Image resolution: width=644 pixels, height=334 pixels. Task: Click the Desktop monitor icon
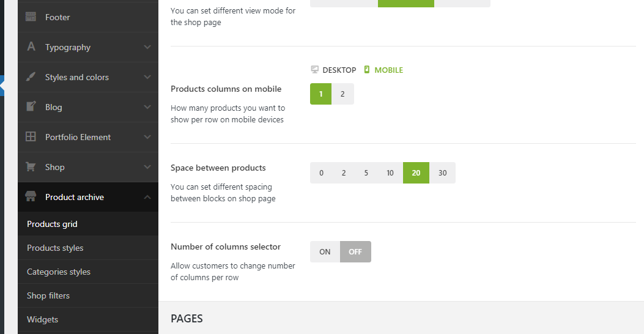coord(315,70)
